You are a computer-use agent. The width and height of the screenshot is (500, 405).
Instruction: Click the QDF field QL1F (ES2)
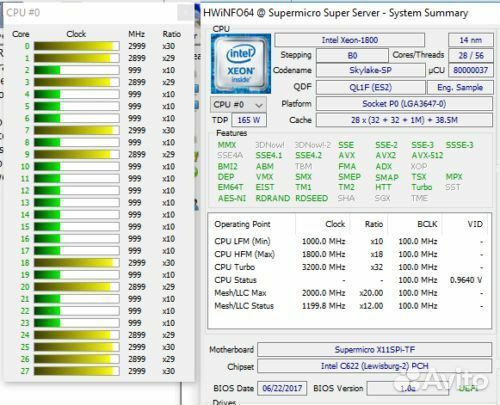pos(370,88)
